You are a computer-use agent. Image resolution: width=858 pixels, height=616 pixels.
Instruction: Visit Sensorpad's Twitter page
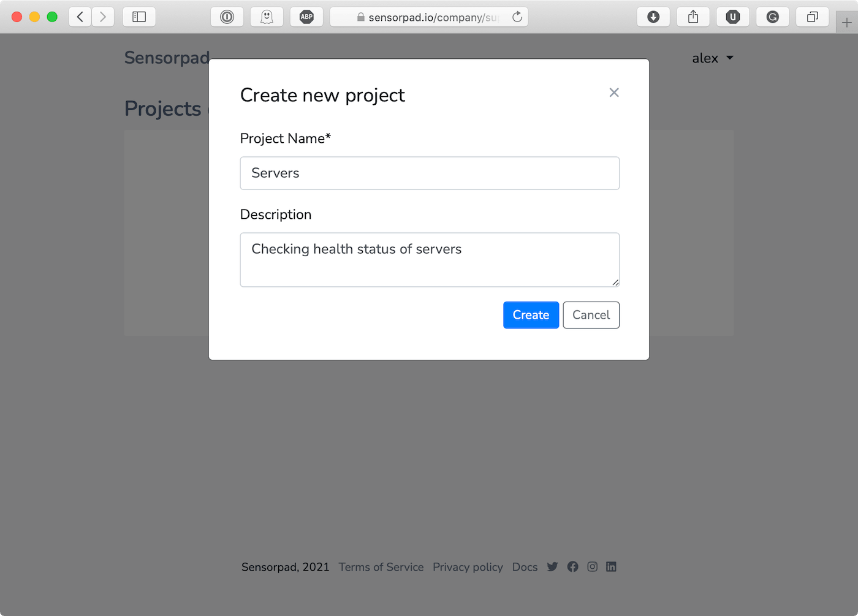coord(552,566)
